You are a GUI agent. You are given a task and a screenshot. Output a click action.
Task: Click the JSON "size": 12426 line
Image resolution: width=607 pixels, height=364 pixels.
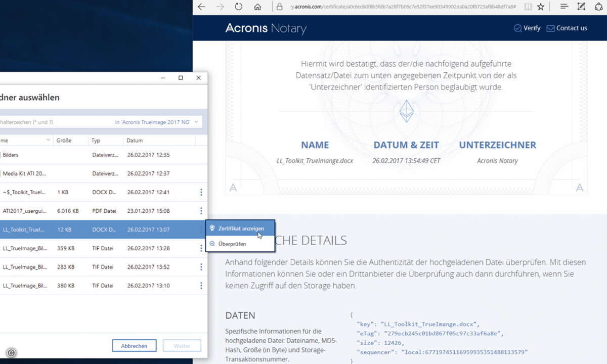coord(381,342)
